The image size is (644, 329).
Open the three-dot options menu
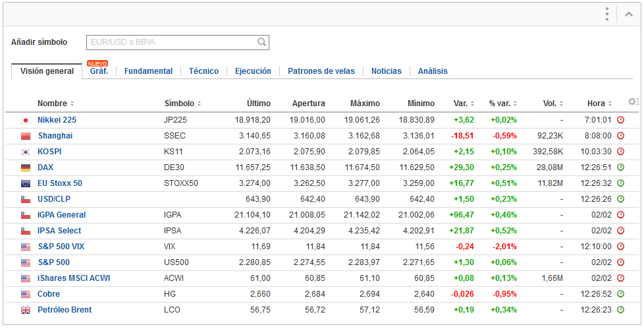coord(606,14)
